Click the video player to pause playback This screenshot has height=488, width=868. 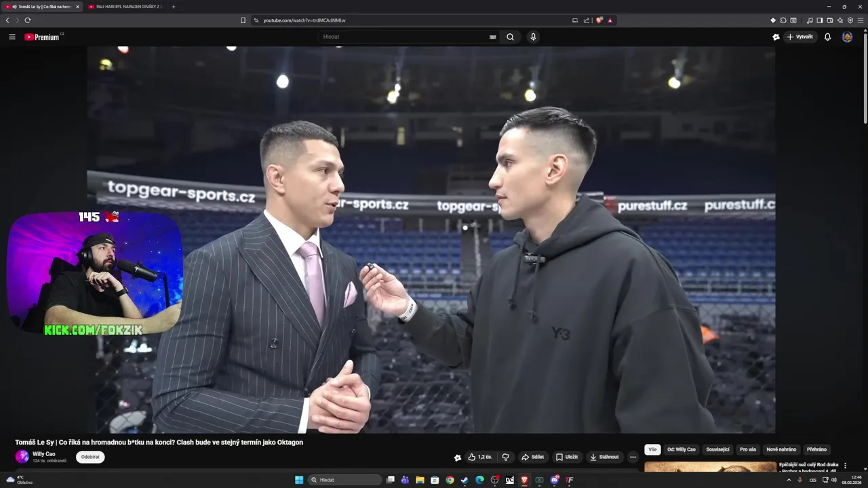coord(431,239)
